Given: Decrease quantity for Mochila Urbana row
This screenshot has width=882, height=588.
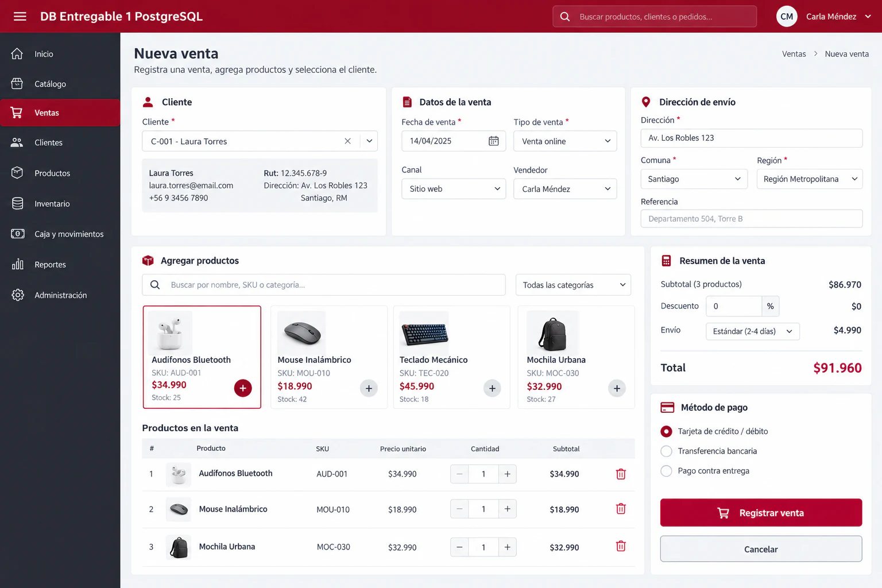Looking at the screenshot, I should coord(459,547).
